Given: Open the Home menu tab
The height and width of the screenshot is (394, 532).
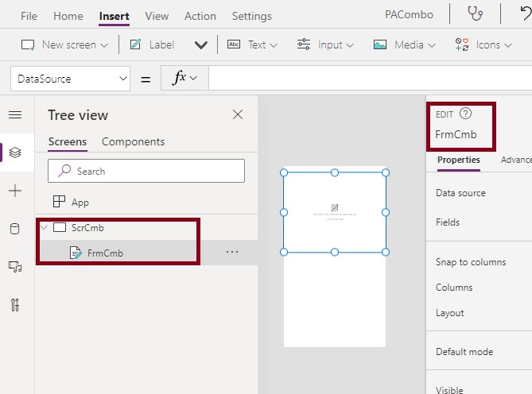Looking at the screenshot, I should point(68,16).
